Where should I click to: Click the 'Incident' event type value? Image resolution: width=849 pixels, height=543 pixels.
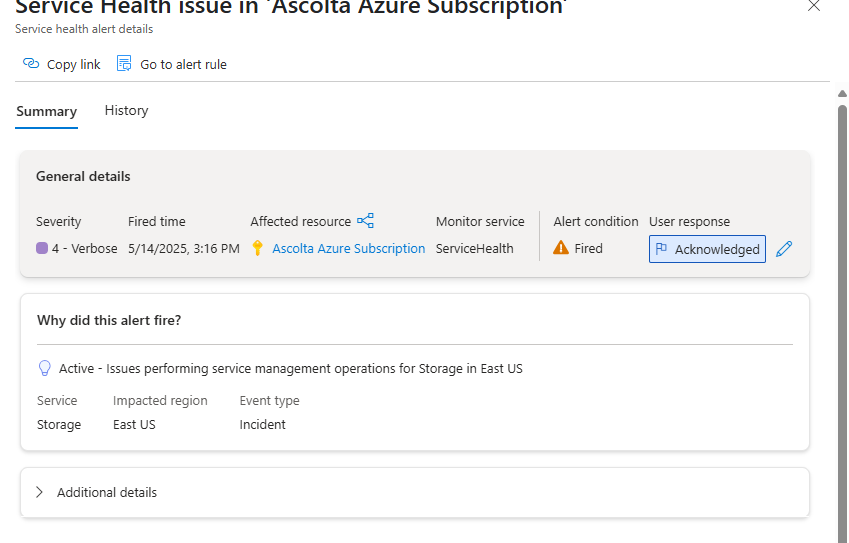263,425
